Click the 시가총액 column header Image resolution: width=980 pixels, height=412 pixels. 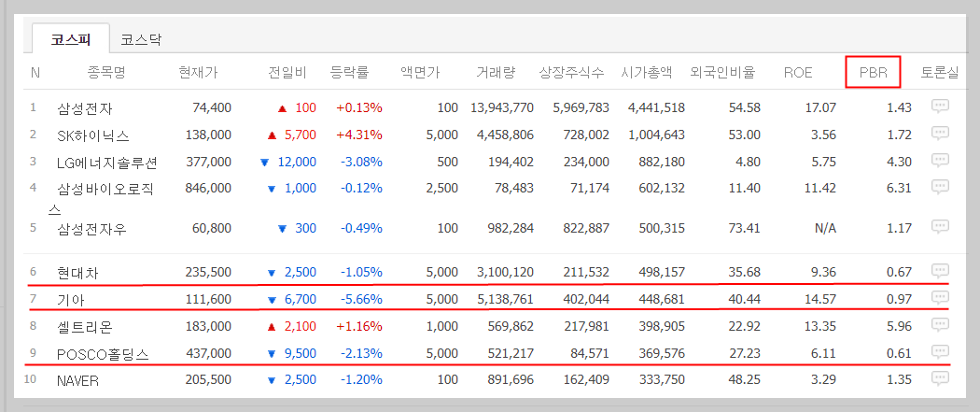(648, 73)
